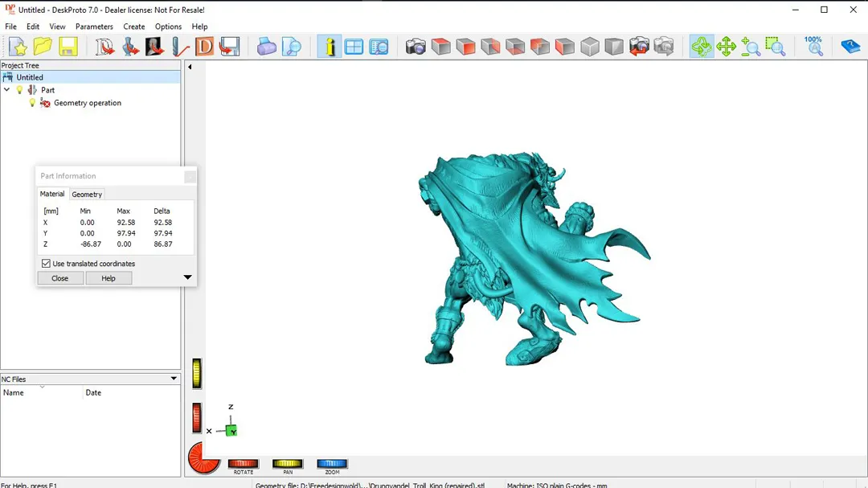This screenshot has width=868, height=488.
Task: Activate plus-minus zoom magnifier mode
Action: coord(751,47)
